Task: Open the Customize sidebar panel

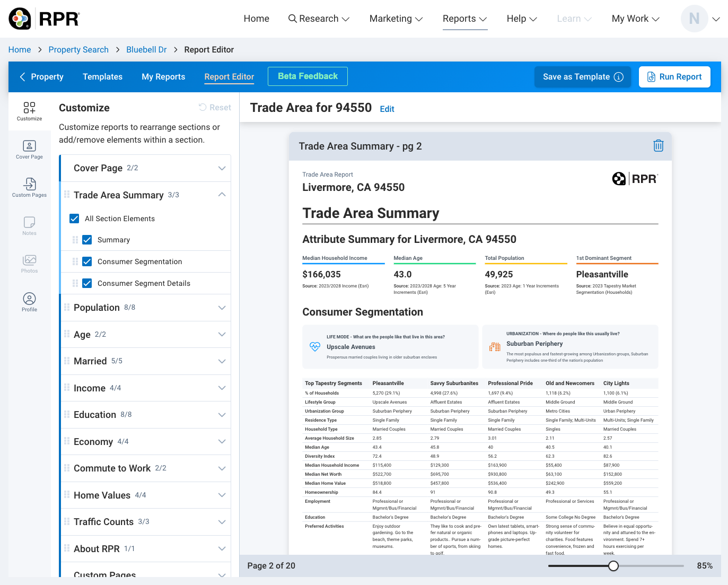Action: pos(30,111)
